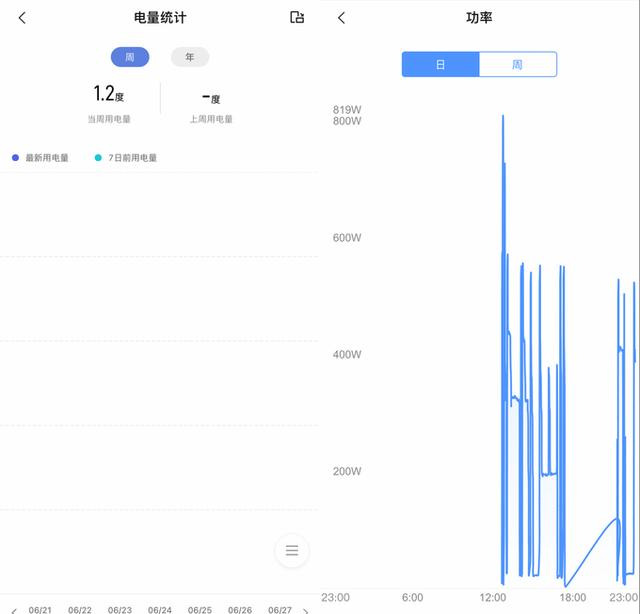Tap the 上周用电量 label
This screenshot has height=614, width=640.
click(211, 119)
